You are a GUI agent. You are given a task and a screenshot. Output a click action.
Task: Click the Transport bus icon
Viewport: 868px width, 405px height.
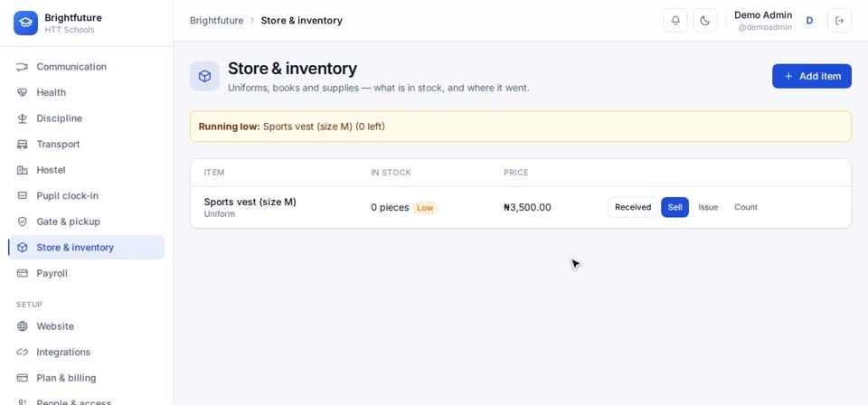tap(22, 145)
